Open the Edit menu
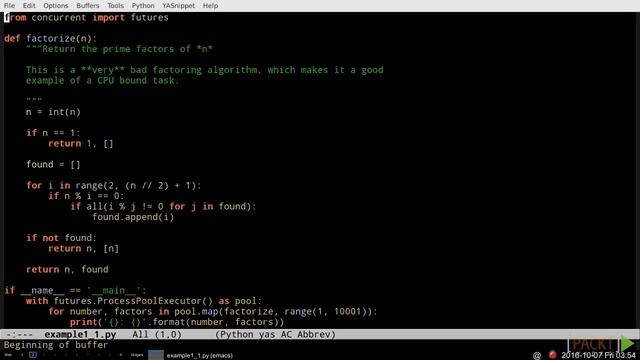640x360 pixels. click(x=29, y=6)
